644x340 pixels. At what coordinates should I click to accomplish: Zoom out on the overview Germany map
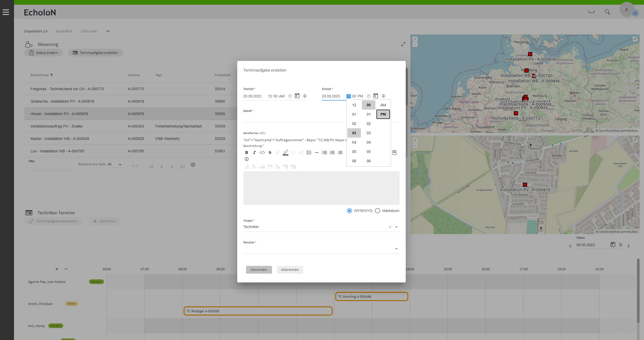415,45
